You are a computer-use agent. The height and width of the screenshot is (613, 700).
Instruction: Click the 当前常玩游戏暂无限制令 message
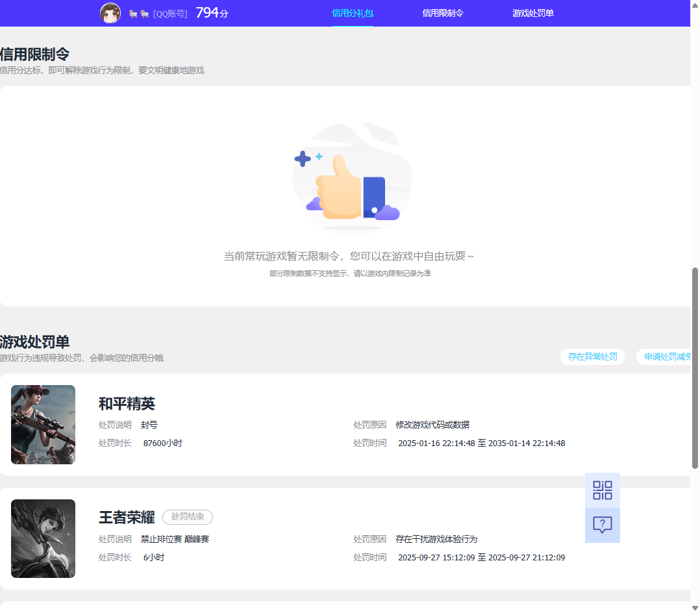349,256
